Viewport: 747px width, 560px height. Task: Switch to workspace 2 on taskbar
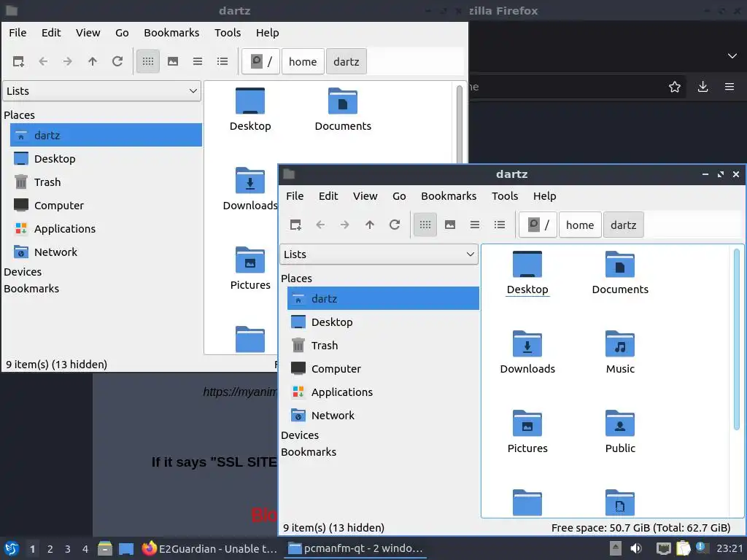click(50, 549)
